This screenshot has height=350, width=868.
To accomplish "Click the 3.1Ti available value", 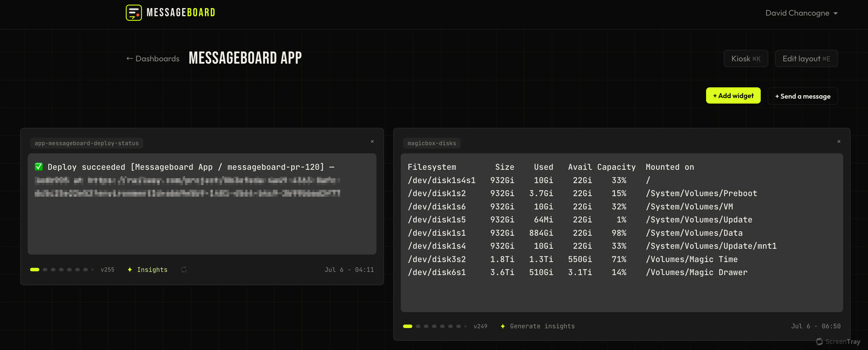I will 580,272.
